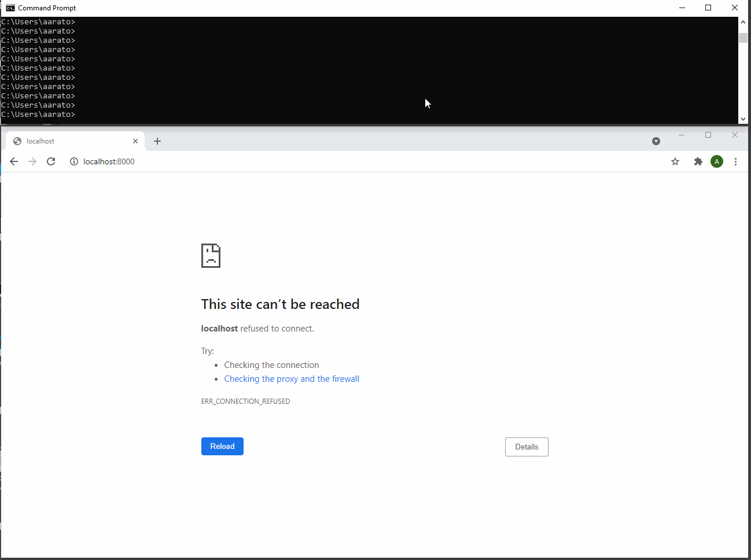This screenshot has height=560, width=751.
Task: Select the localhost tab
Action: point(75,141)
